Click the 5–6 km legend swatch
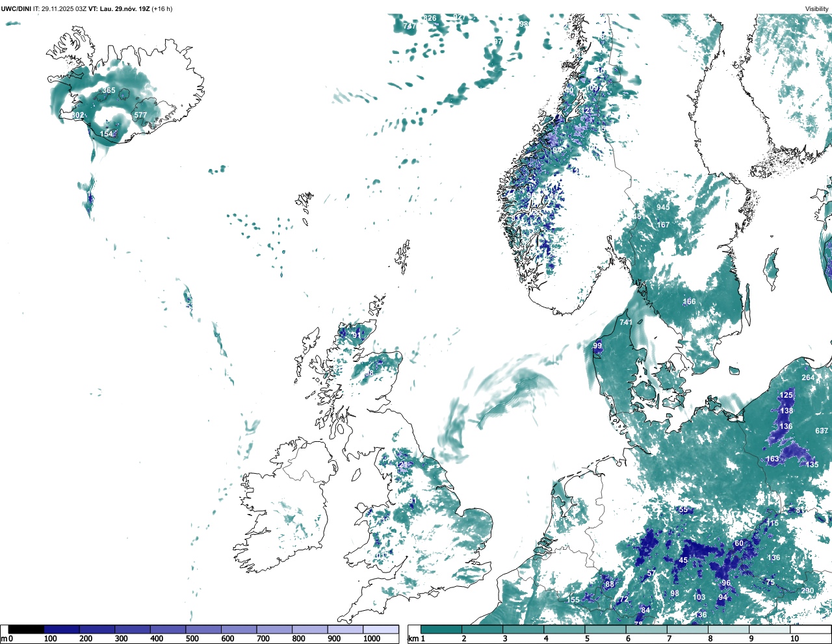Screen dimensions: 832x644 click(605, 629)
